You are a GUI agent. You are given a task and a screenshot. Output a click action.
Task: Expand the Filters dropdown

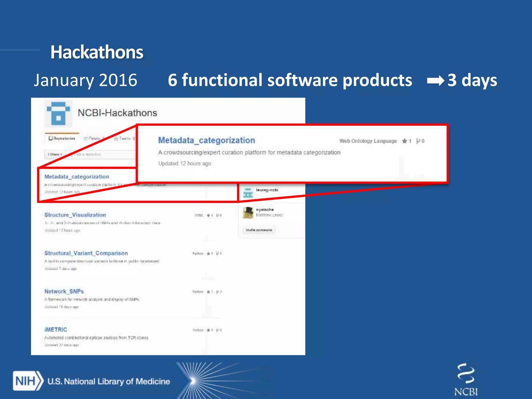point(55,154)
